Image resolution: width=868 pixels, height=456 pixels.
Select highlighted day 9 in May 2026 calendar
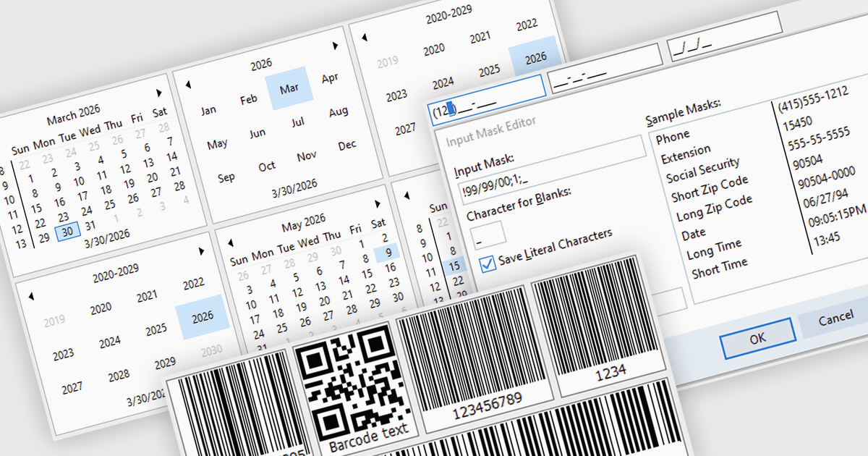click(x=388, y=252)
